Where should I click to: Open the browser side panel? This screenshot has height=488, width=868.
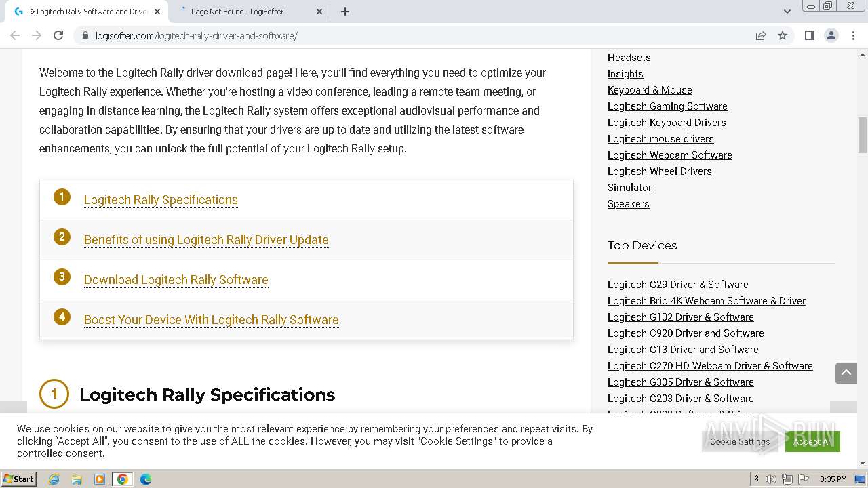809,35
